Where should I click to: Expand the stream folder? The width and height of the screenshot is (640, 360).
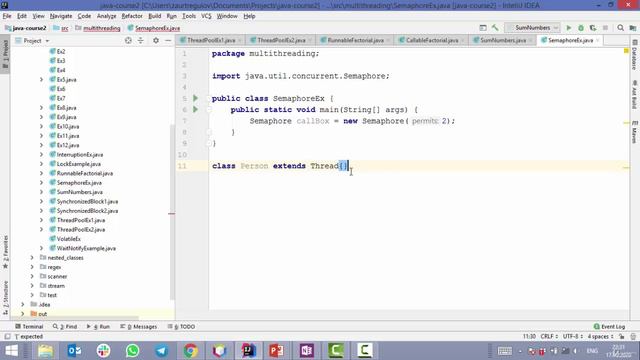(x=32, y=286)
